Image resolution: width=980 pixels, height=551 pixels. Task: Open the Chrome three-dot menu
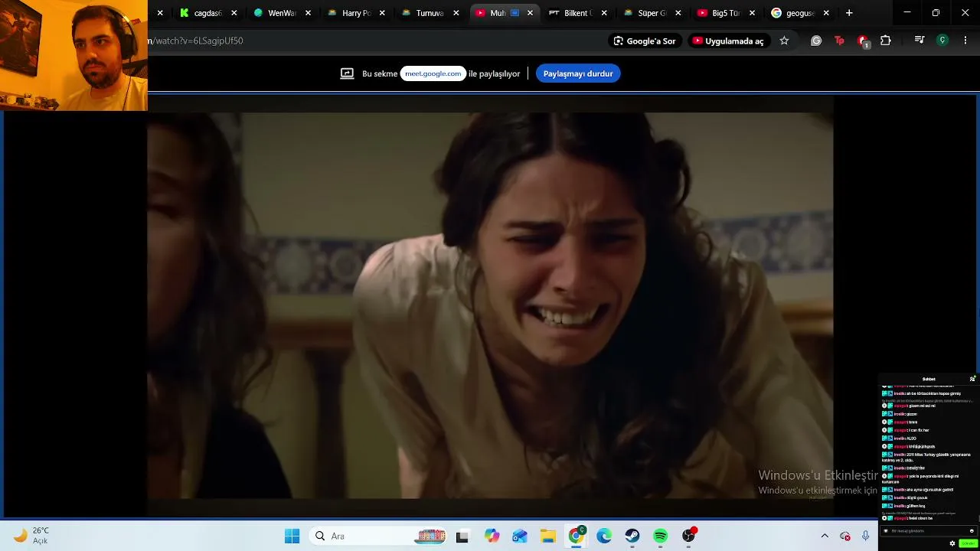pyautogui.click(x=965, y=41)
